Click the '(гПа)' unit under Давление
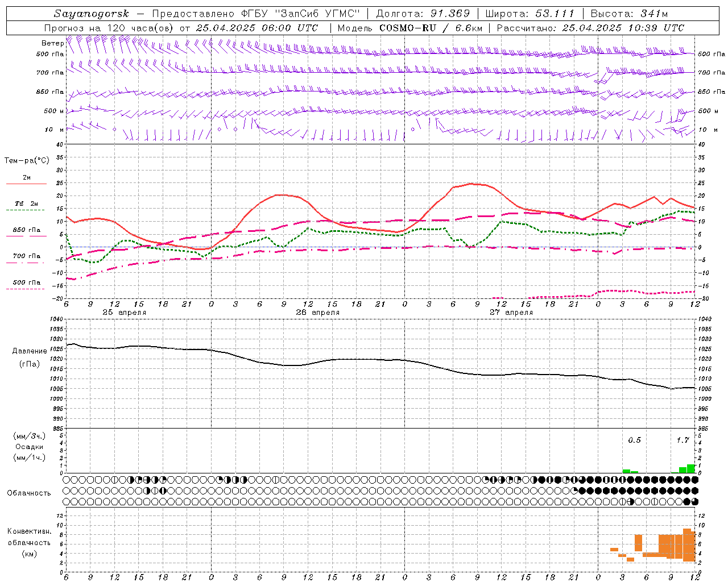This screenshot has width=728, height=582. point(30,364)
